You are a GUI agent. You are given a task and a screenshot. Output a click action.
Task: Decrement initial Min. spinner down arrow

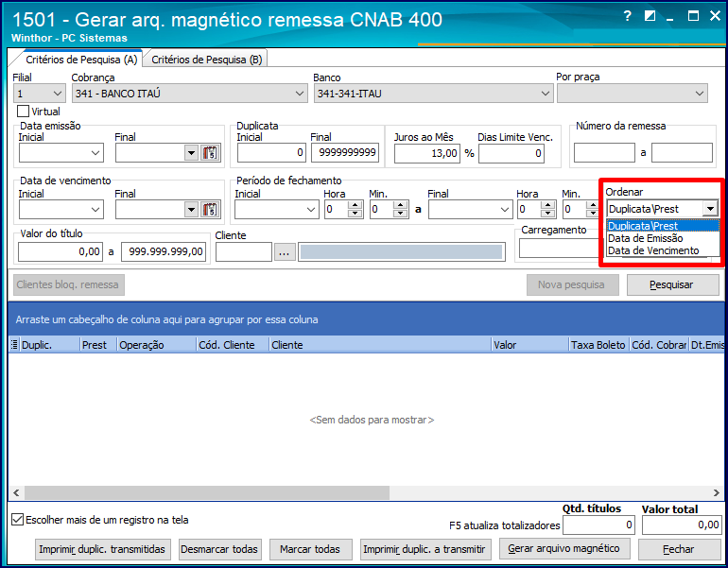pyautogui.click(x=400, y=213)
